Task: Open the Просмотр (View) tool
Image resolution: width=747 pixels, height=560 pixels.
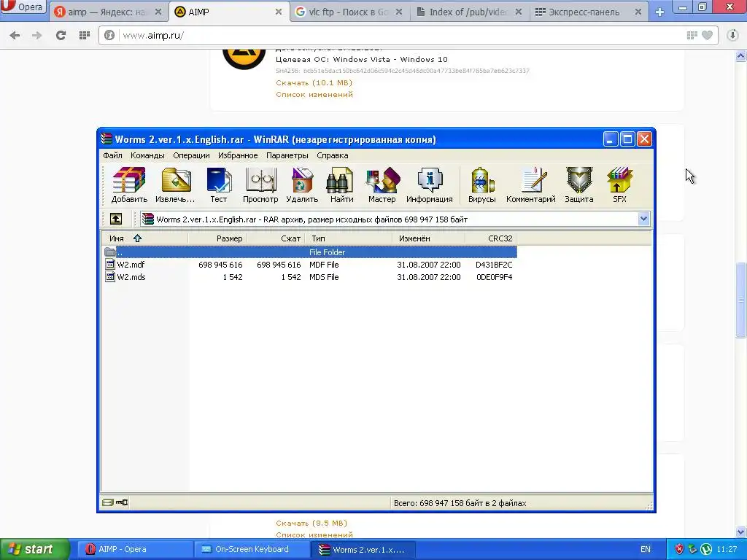Action: tap(260, 185)
